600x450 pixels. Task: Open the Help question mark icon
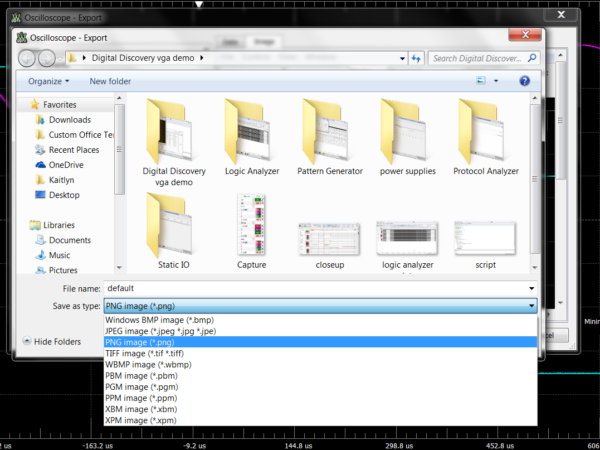(524, 81)
